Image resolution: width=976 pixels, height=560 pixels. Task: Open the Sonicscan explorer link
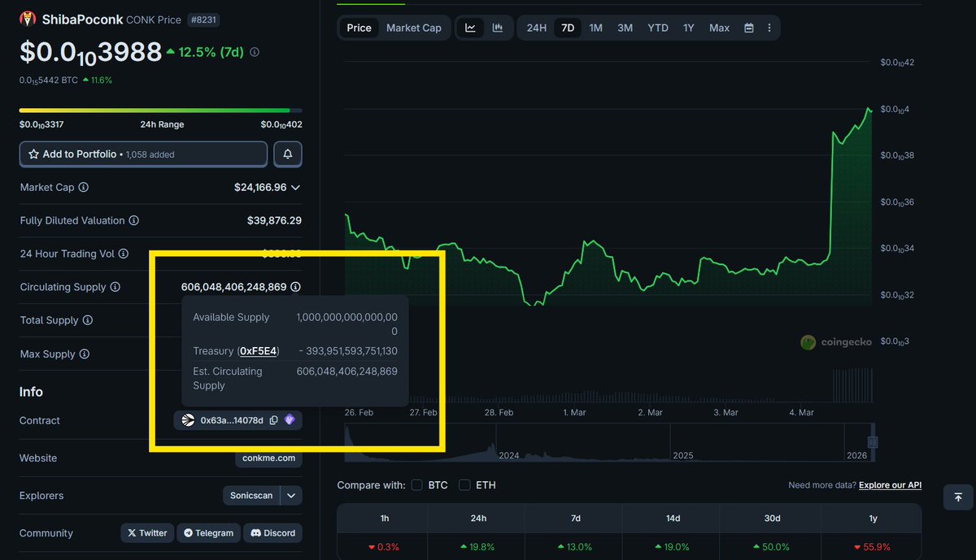(x=251, y=495)
